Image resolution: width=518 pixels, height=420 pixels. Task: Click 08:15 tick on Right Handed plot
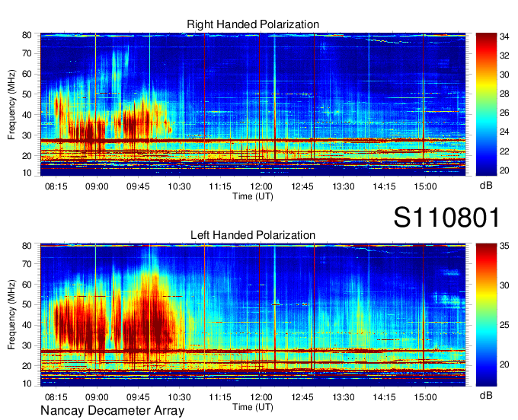pos(56,186)
